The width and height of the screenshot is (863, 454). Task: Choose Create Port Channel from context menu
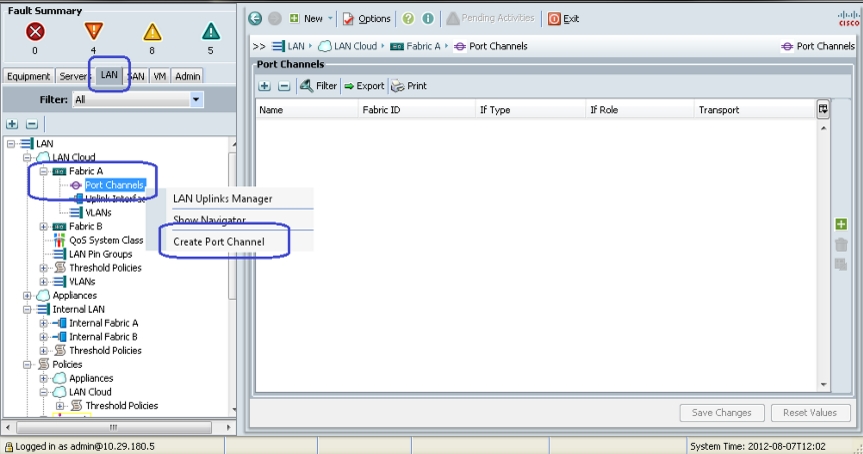coord(219,242)
